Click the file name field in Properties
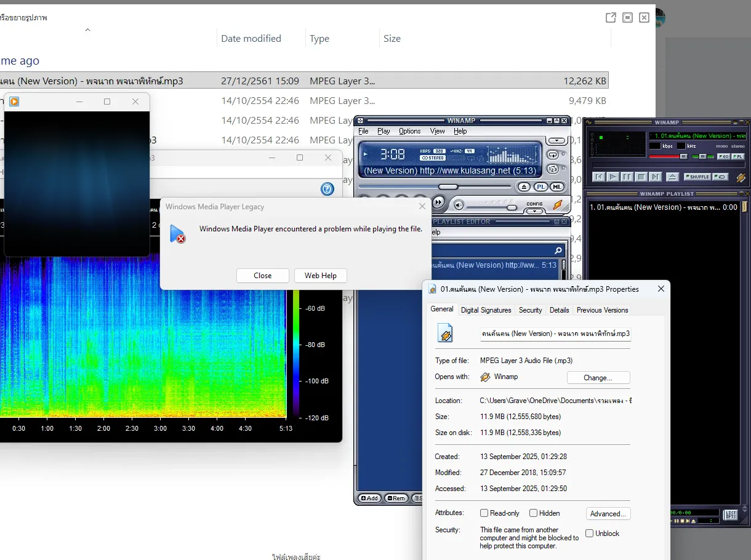This screenshot has height=560, width=751. 556,334
